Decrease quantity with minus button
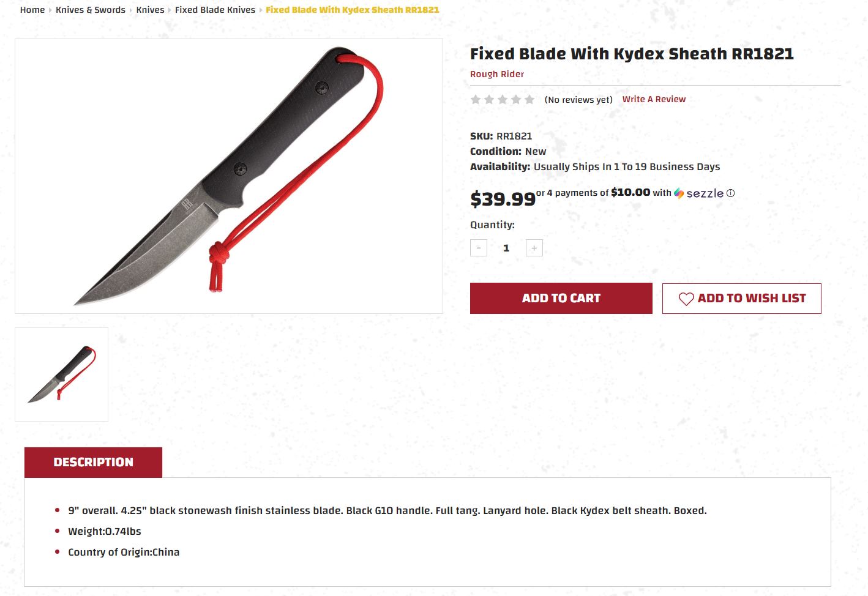Viewport: 868px width, 596px height. [x=479, y=248]
